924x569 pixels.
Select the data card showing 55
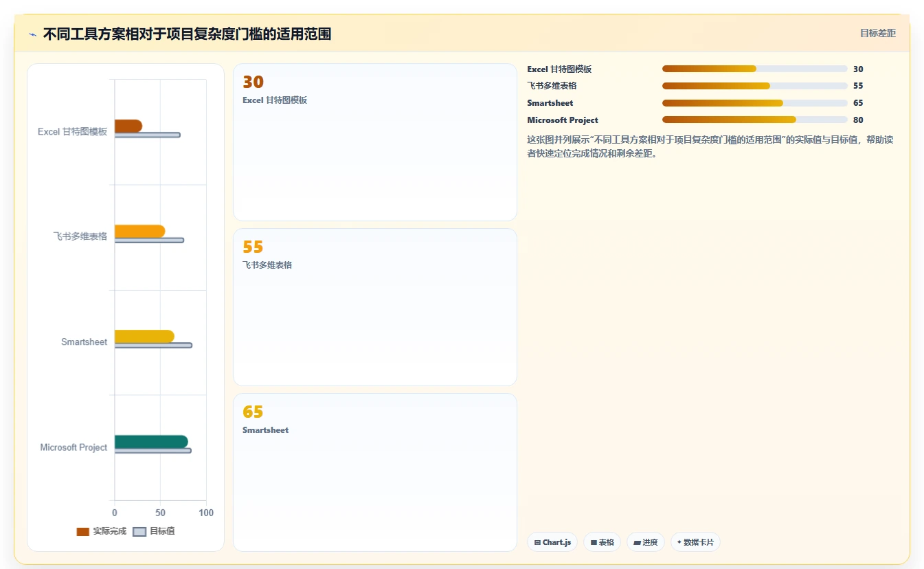[x=375, y=307]
